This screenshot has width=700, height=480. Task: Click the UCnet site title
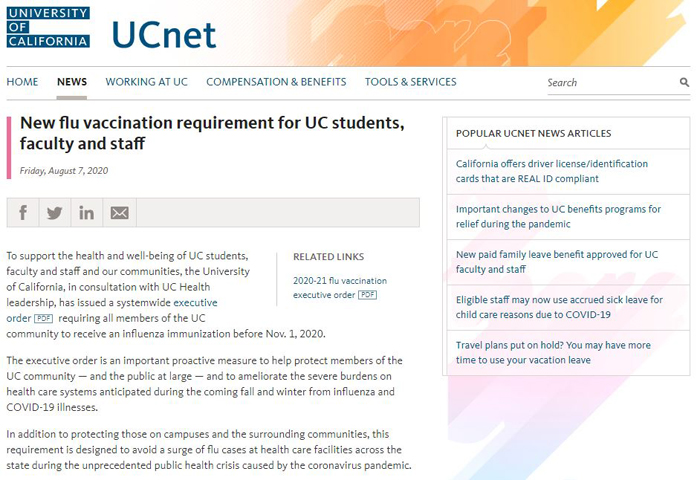(163, 35)
